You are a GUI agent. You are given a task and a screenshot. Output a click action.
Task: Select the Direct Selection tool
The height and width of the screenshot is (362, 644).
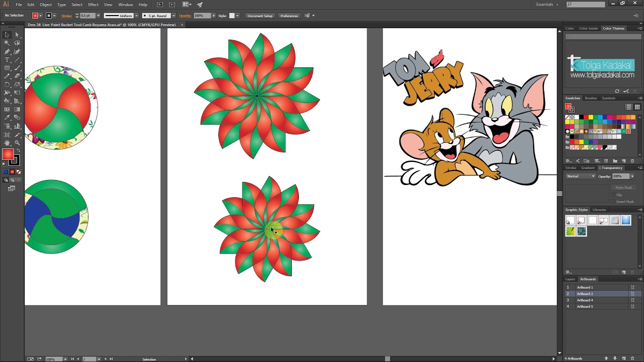click(x=17, y=35)
